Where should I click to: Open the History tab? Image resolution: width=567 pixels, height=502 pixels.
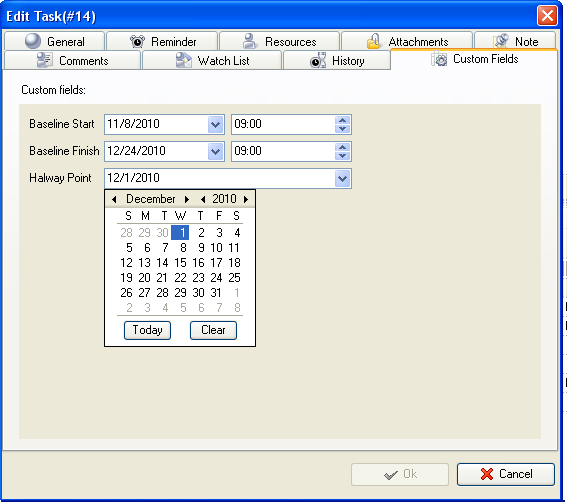tap(337, 60)
